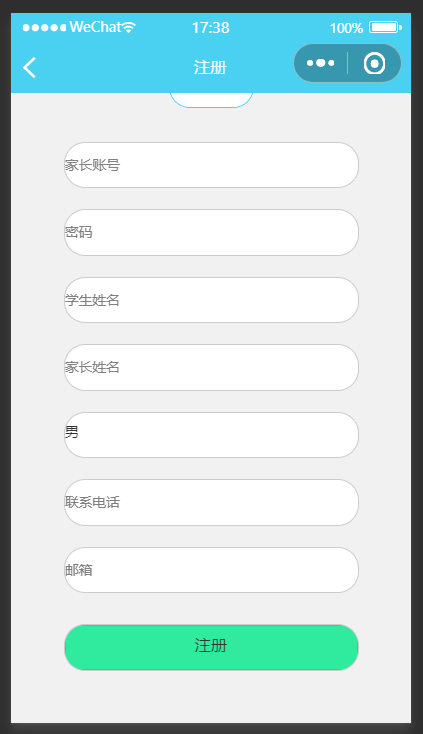
Task: Focus the 密码 password field
Action: point(212,233)
